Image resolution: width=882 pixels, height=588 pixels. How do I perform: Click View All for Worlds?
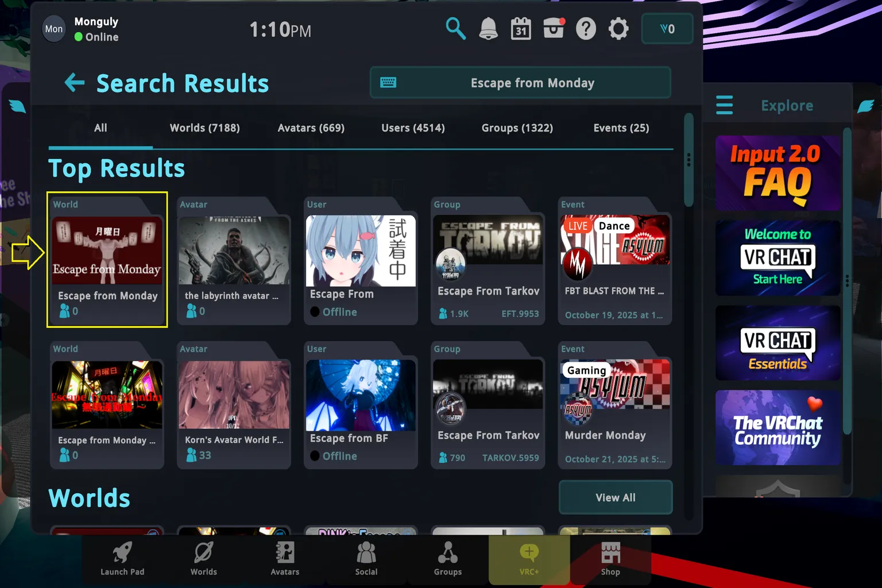[x=616, y=497]
